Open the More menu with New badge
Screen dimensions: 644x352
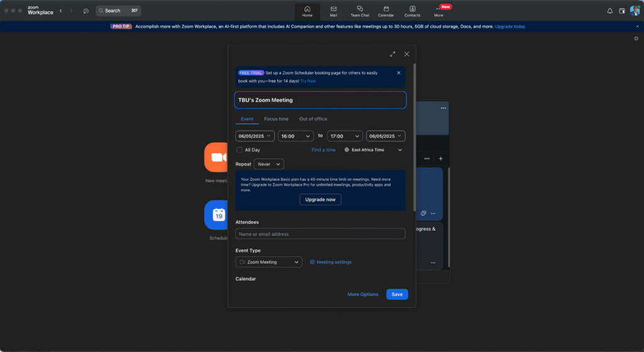click(x=438, y=11)
